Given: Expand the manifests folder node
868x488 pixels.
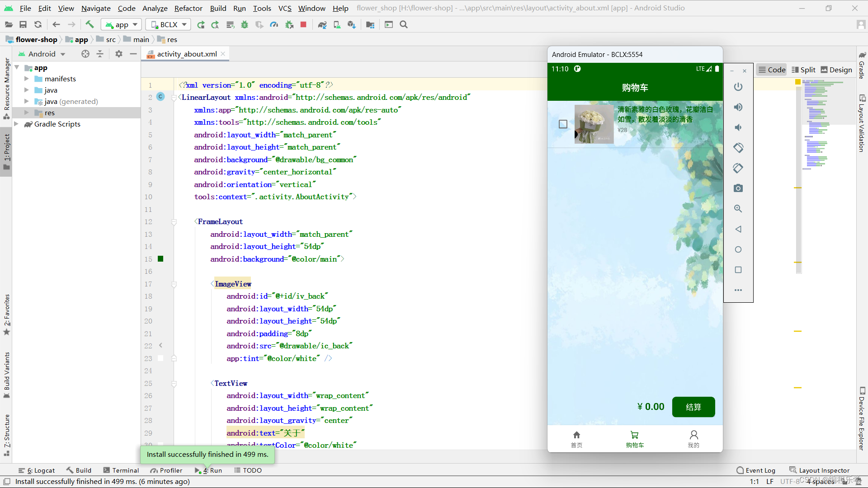Looking at the screenshot, I should (26, 79).
